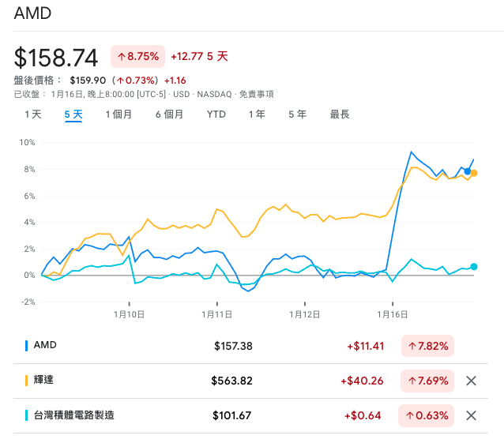This screenshot has width=504, height=439.
Task: Remove 台灣積體電路製造 comparison with X icon
Action: pos(471,415)
